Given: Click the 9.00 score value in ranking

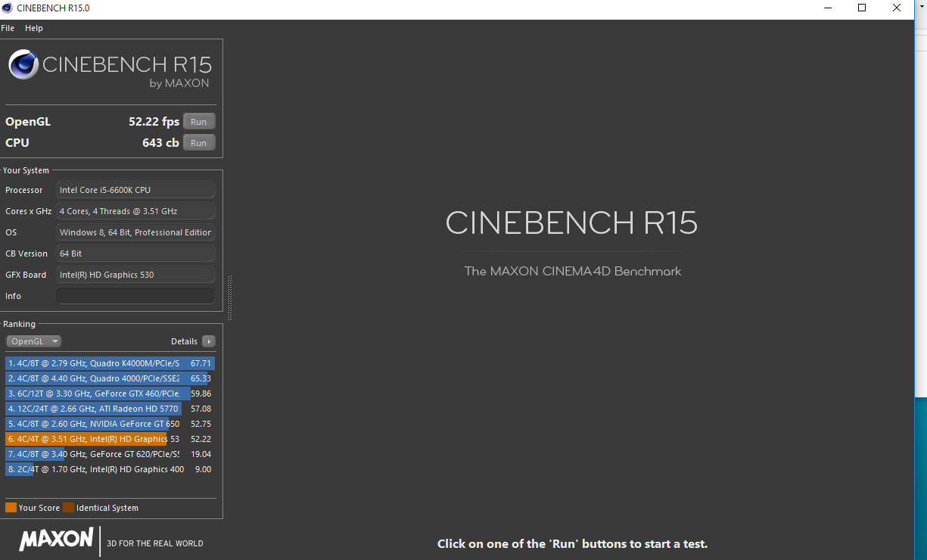Looking at the screenshot, I should pos(203,469).
